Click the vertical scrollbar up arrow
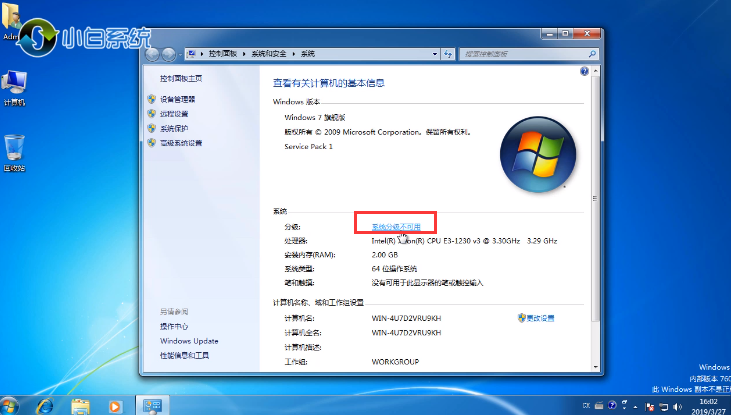Viewport: 731px width, 415px height. pyautogui.click(x=595, y=71)
